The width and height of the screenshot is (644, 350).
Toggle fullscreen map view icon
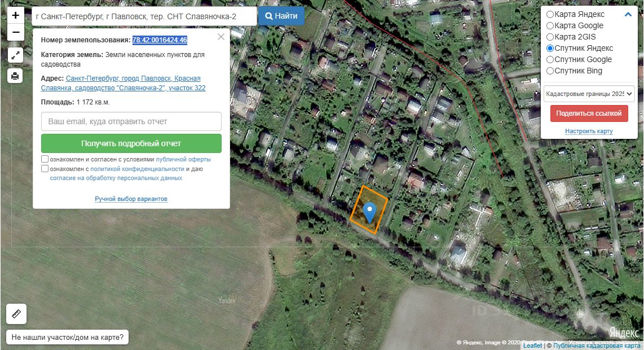15,55
